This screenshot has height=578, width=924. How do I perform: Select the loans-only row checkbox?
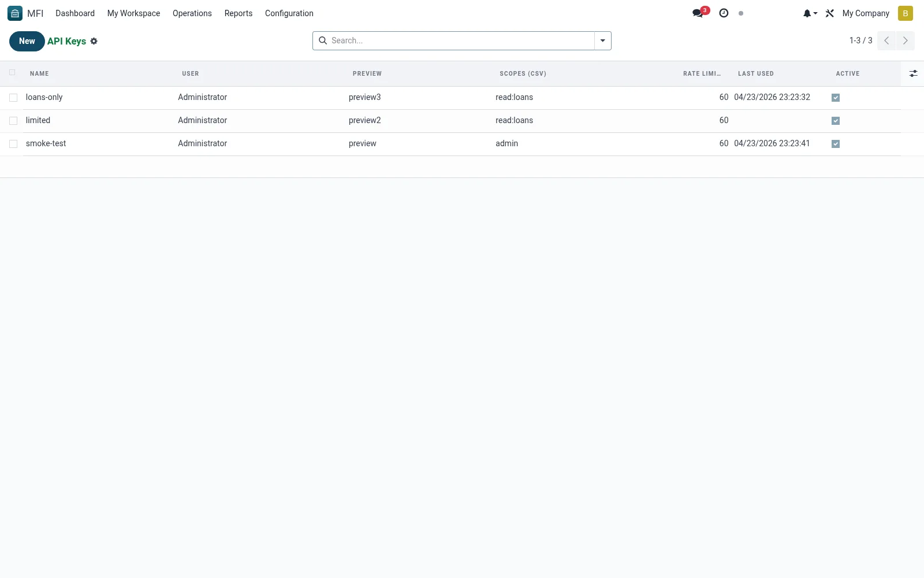click(x=13, y=98)
